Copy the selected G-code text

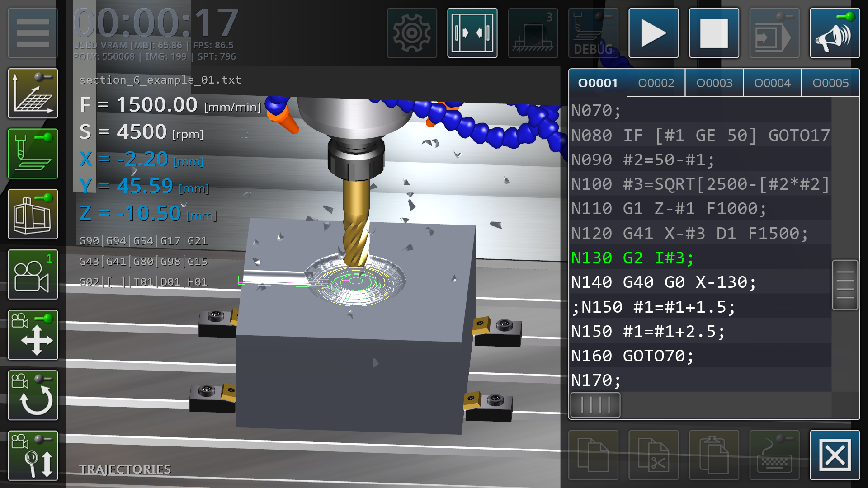tap(593, 455)
